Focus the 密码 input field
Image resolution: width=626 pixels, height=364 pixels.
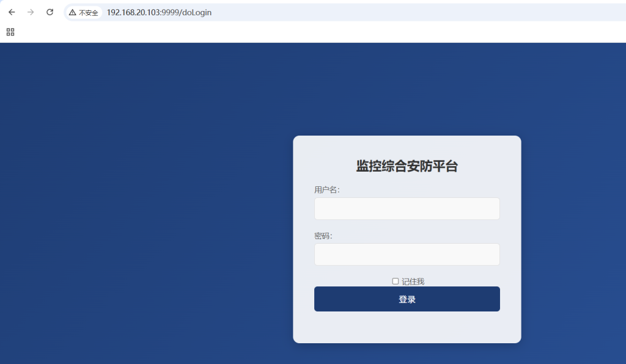(407, 254)
